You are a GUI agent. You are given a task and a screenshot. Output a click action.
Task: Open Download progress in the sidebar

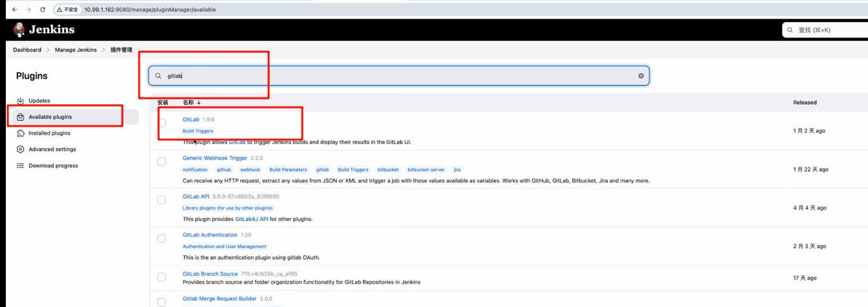coord(53,165)
